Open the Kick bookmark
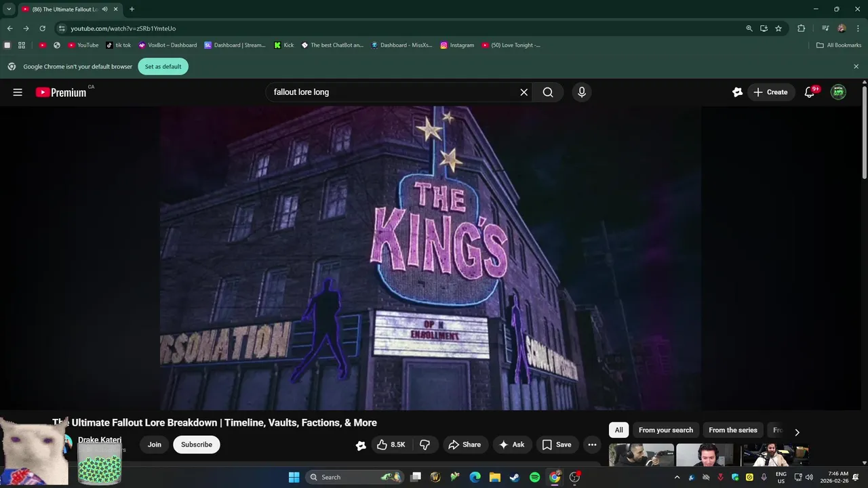Image resolution: width=868 pixels, height=488 pixels. click(x=283, y=45)
